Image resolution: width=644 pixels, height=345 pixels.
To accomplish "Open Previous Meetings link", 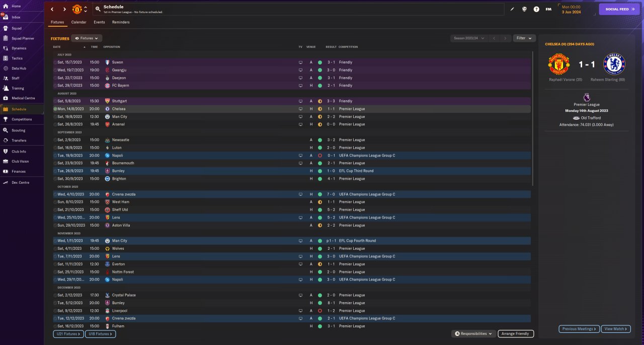I will [x=579, y=329].
